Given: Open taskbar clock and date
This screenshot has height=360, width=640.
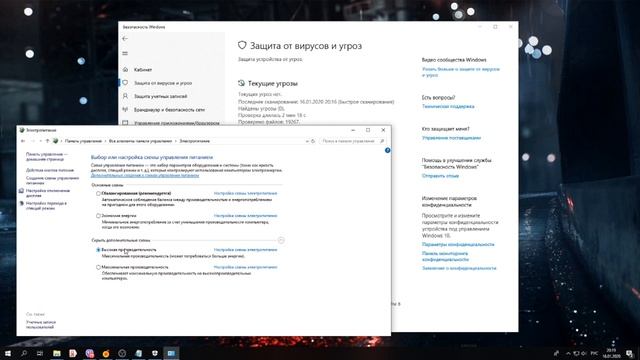Looking at the screenshot, I should [611, 353].
